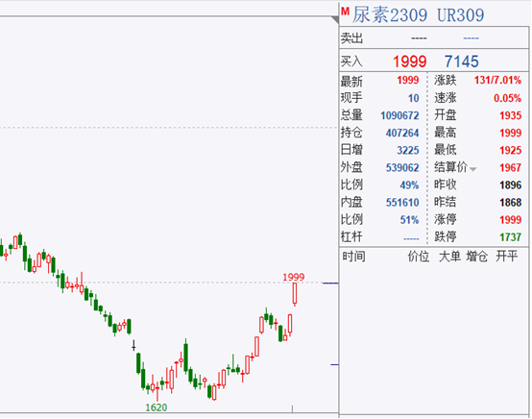Screen dimensions: 532x419
Task: Open the 结算价 dropdown arrow
Action: click(473, 169)
